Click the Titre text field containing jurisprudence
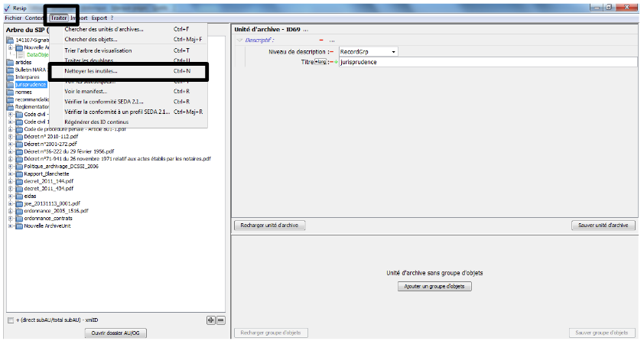Screen dimensions: 644x341 [482, 62]
